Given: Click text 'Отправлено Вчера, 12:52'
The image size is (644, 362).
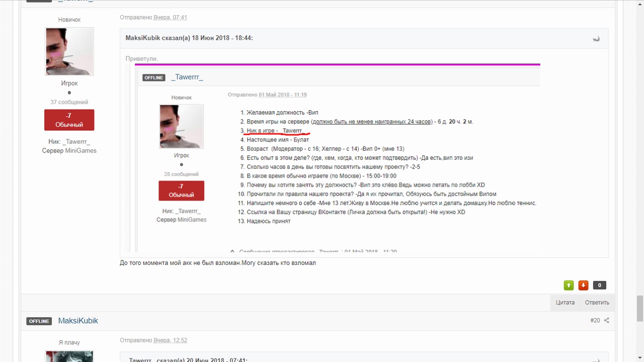Looking at the screenshot, I should pos(153,340).
